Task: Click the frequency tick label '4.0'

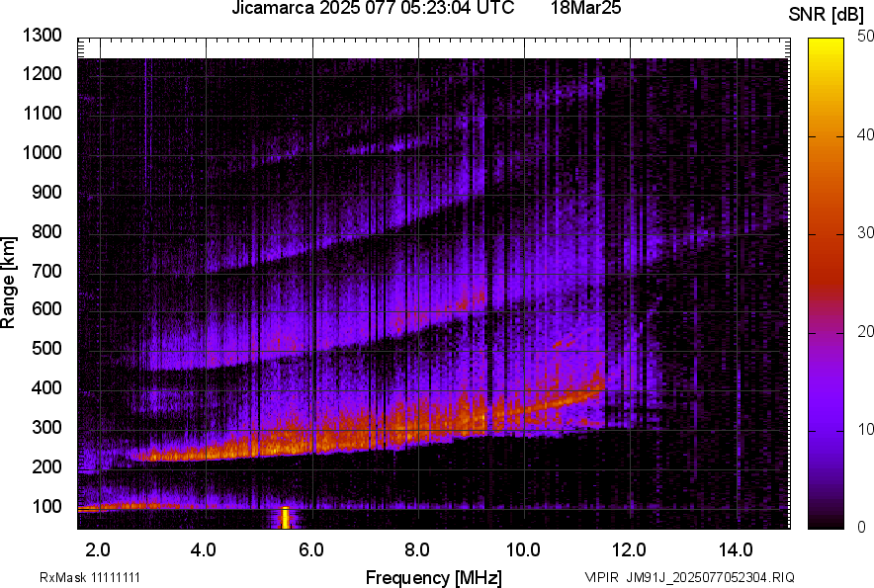Action: 203,550
